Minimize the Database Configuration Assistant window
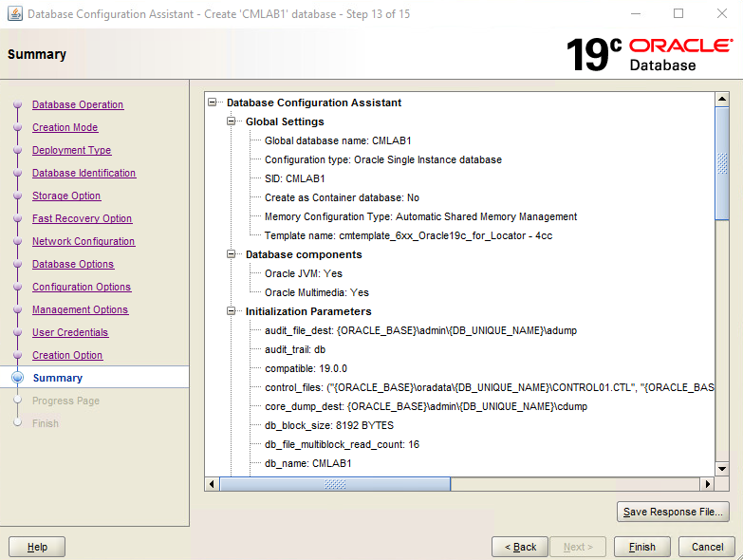Screen dimensions: 743x560 pyautogui.click(x=636, y=13)
